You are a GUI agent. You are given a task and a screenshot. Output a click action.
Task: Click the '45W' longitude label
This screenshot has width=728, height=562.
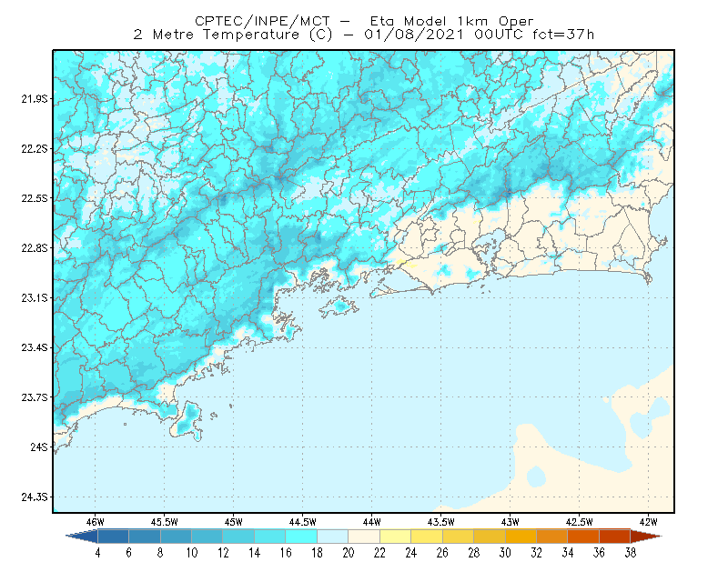(234, 522)
